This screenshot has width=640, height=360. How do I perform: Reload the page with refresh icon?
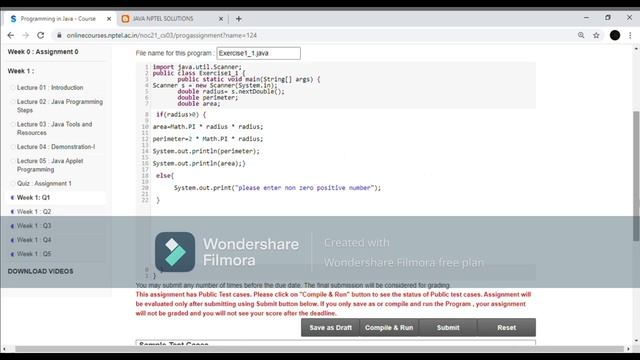tap(40, 36)
